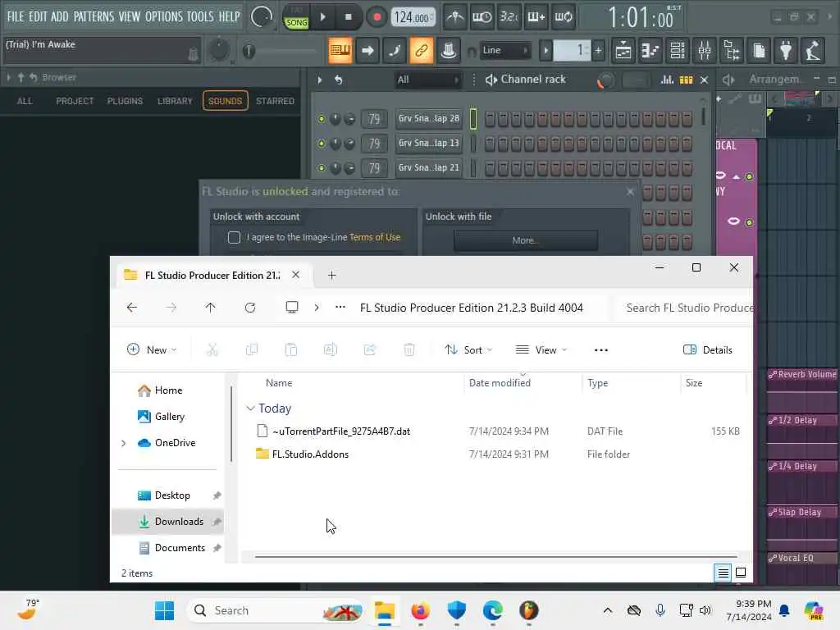
Task: Open the TOOLS menu
Action: pyautogui.click(x=200, y=16)
